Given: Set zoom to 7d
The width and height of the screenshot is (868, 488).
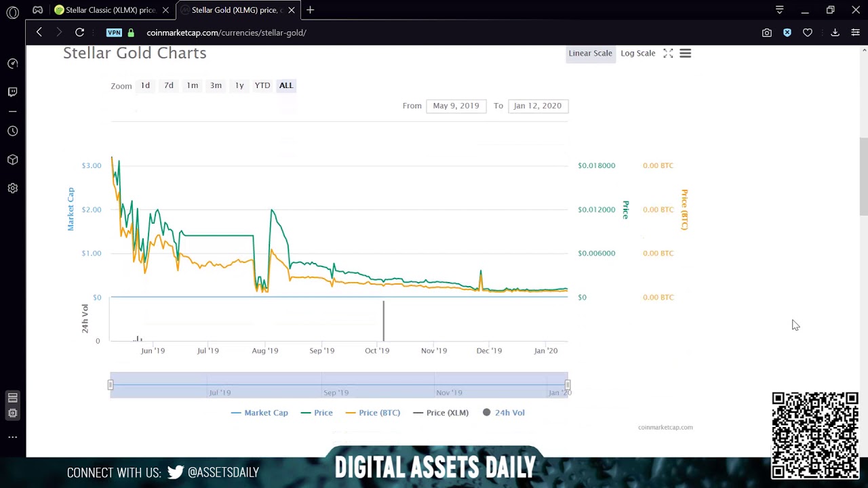Looking at the screenshot, I should point(169,85).
